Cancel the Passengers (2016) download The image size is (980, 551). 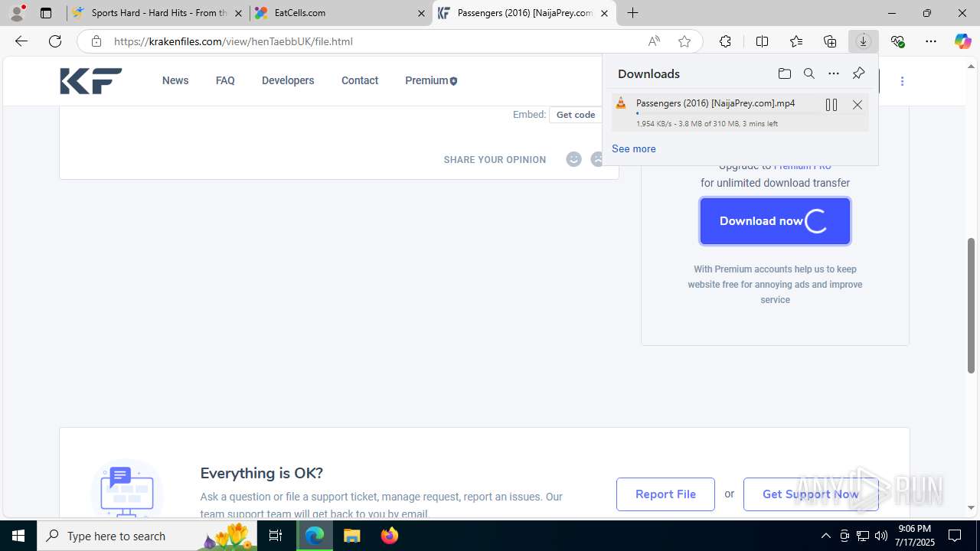857,105
